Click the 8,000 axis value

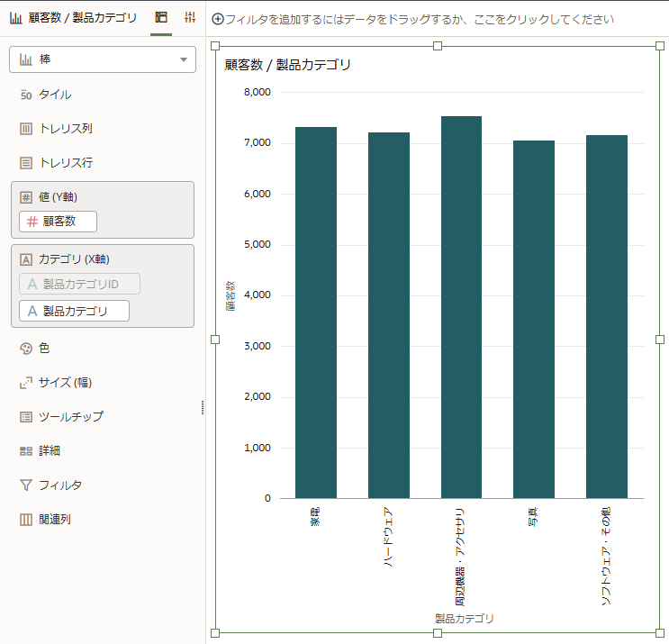point(258,92)
